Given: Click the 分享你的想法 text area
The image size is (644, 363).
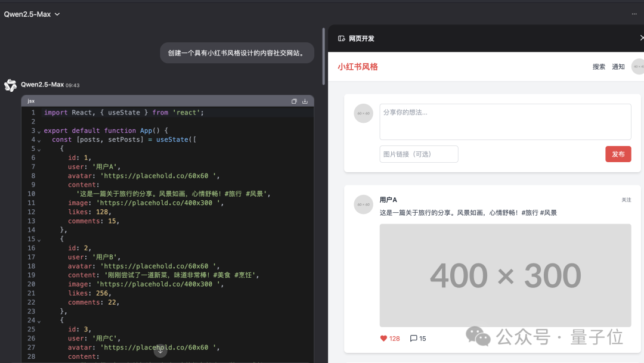Looking at the screenshot, I should 505,122.
